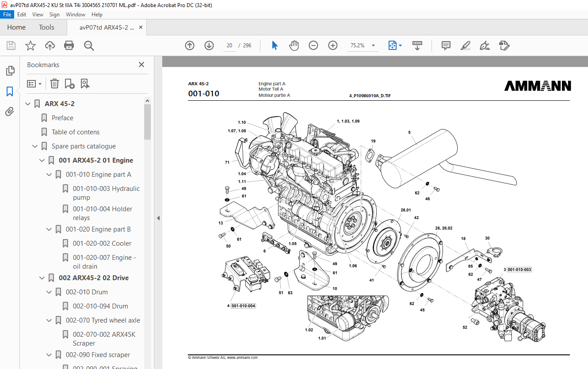Activate the hand pan tool
This screenshot has width=588, height=369.
pos(294,46)
